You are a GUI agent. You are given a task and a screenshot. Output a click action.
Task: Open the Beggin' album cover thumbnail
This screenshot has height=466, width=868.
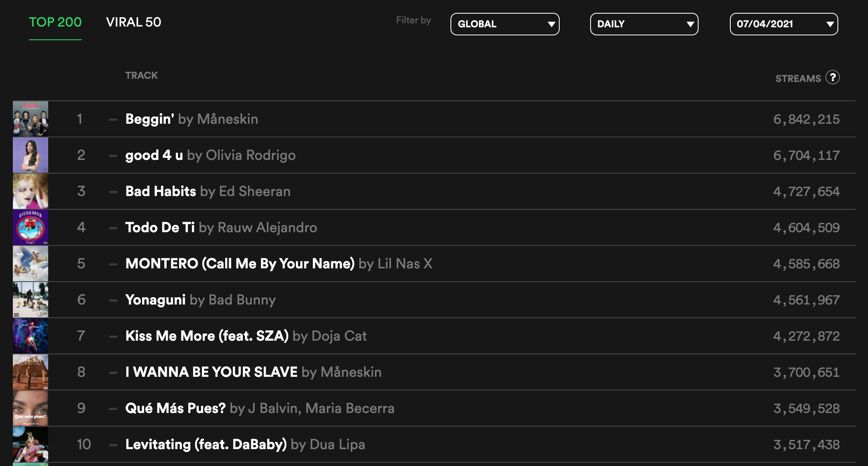click(x=31, y=119)
